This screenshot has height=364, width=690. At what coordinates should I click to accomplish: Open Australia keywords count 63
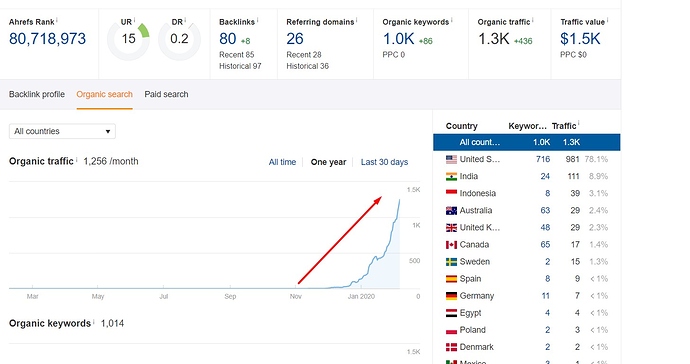(x=545, y=210)
